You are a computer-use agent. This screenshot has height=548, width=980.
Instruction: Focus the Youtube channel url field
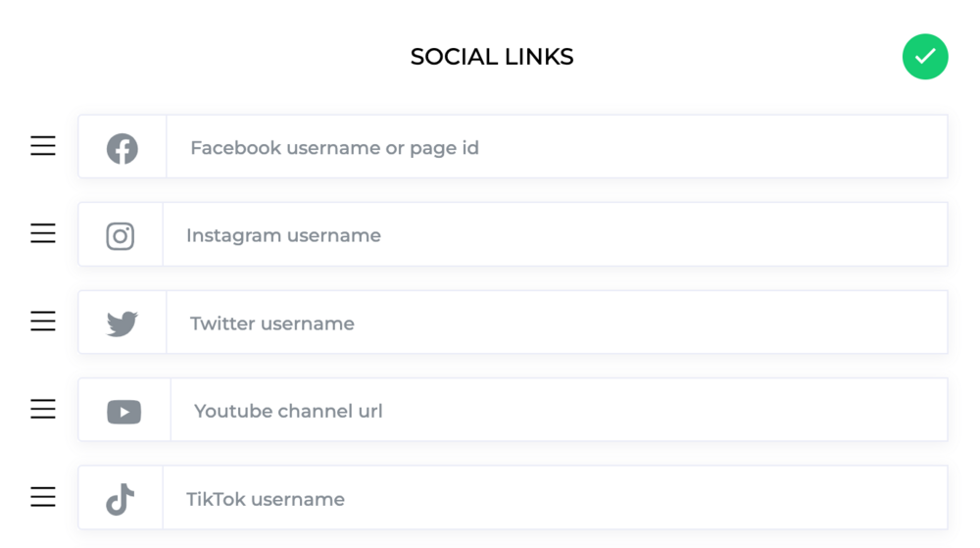coord(559,409)
